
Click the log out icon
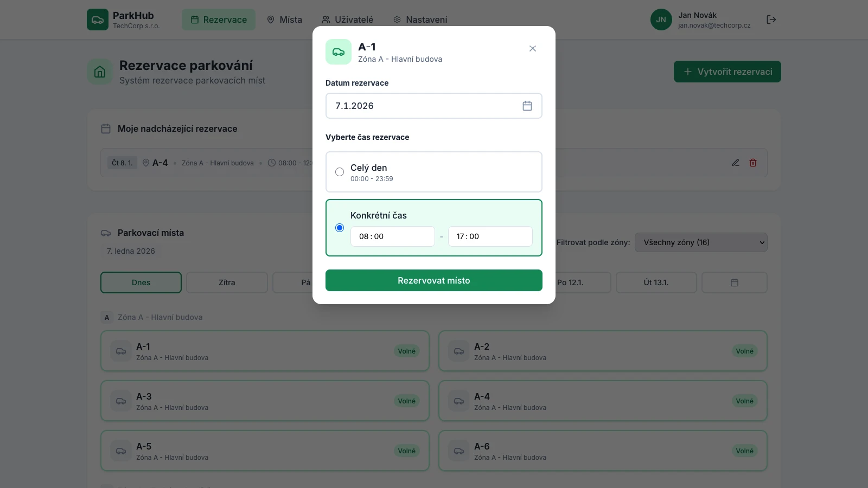click(771, 20)
